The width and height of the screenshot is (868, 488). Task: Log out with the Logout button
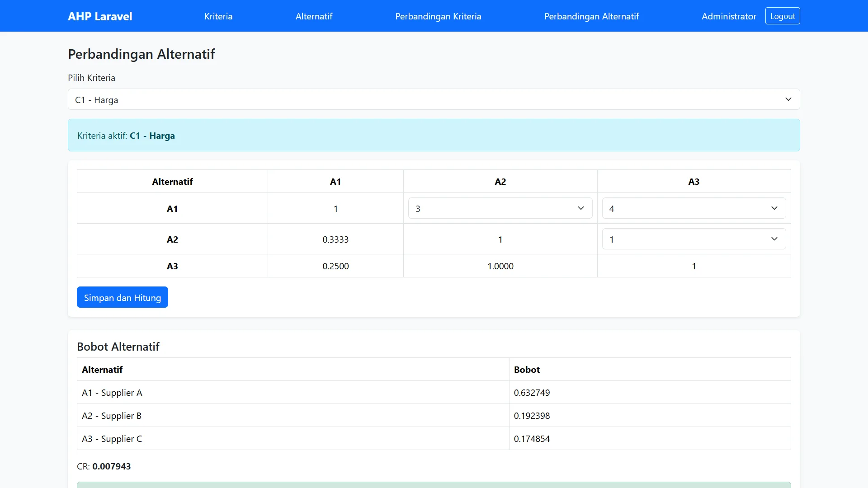(x=783, y=16)
